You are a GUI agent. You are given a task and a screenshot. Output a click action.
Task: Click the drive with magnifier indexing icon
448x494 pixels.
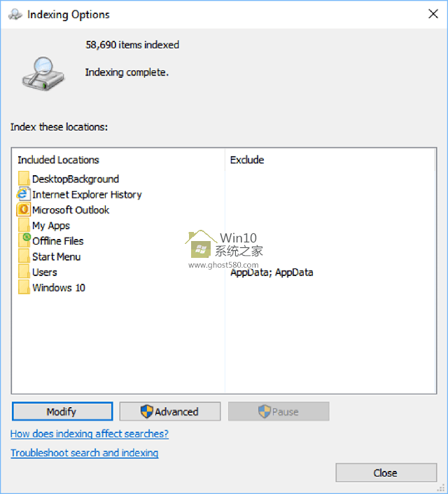click(x=43, y=74)
